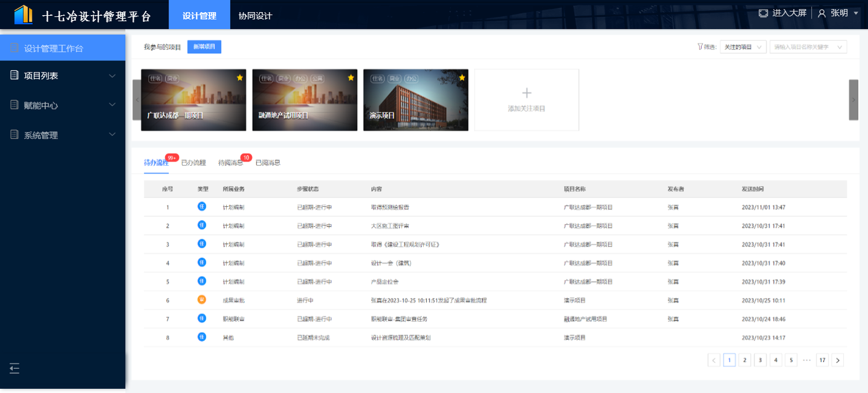Viewport: 868px width, 393px height.
Task: Click the type icon in row 1
Action: (x=202, y=207)
